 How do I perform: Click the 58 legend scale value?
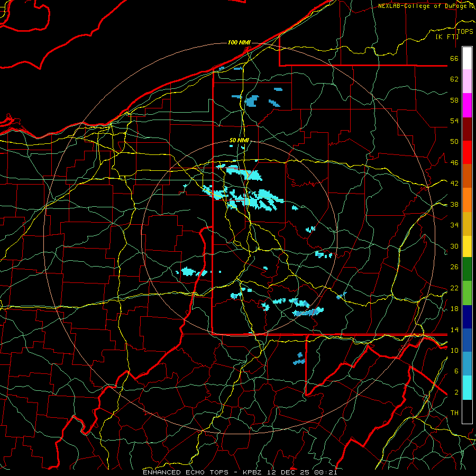tap(454, 100)
